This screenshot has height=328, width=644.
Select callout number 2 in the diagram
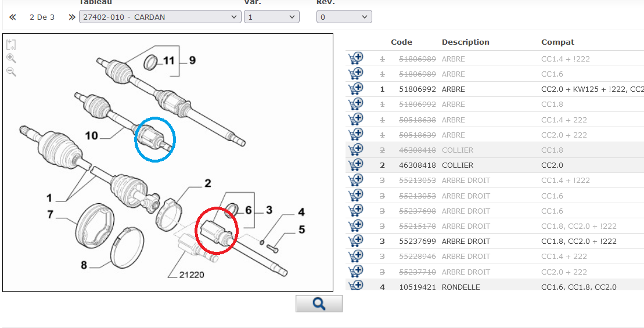tap(208, 183)
